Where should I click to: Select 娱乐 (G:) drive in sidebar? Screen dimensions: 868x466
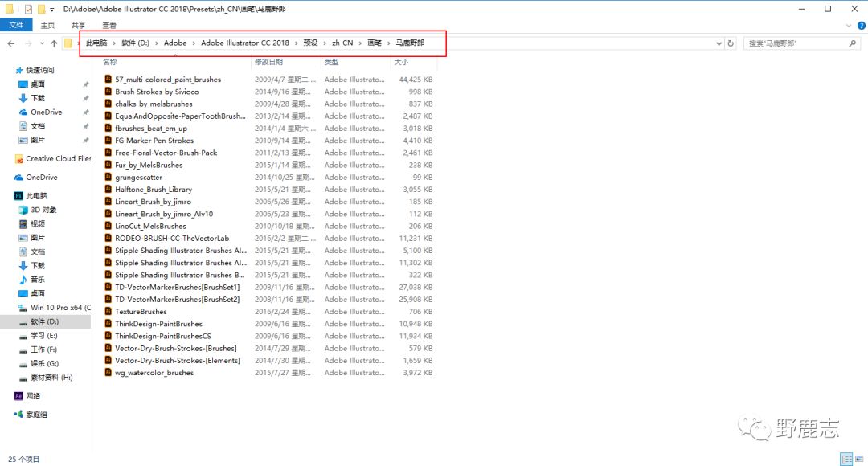pyautogui.click(x=44, y=363)
